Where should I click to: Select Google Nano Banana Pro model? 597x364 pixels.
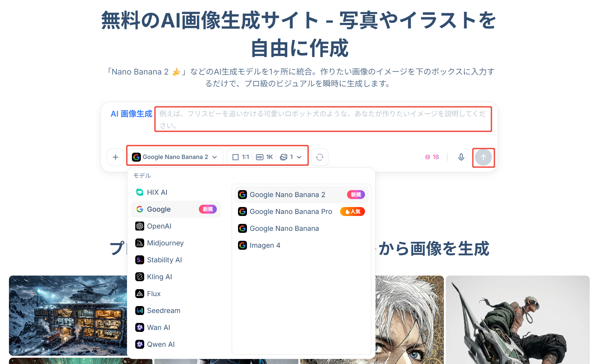pos(291,211)
